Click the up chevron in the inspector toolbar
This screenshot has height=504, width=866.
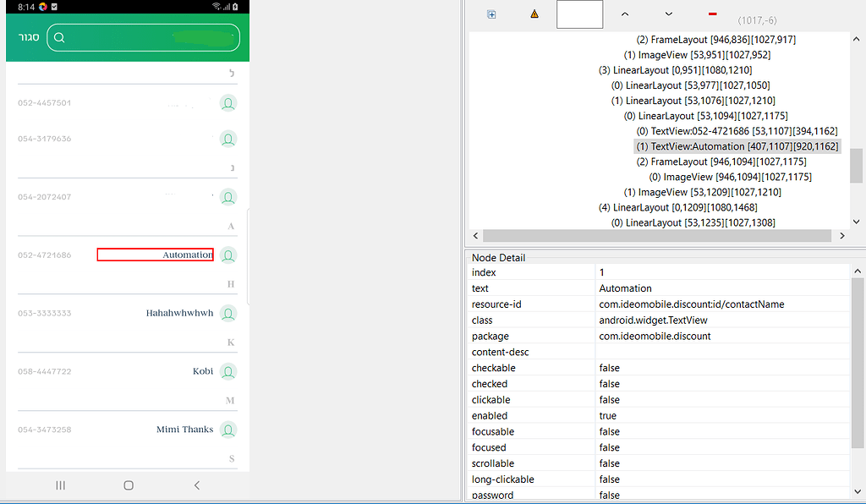point(623,14)
